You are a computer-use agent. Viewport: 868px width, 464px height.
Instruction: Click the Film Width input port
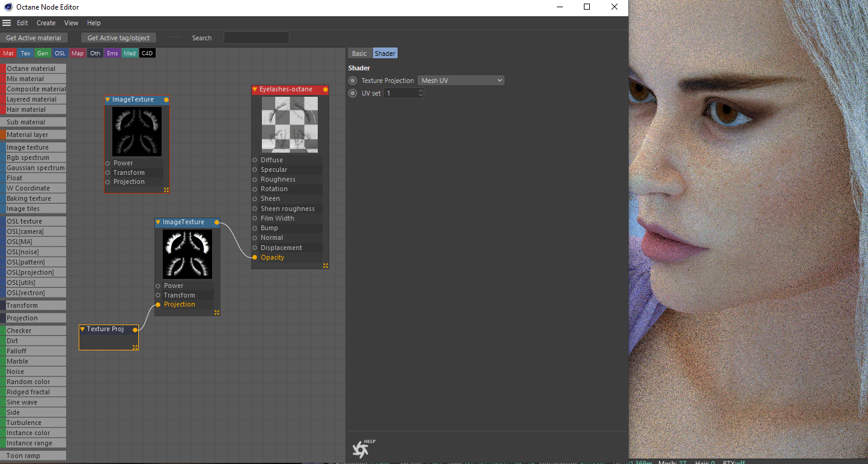tap(255, 218)
